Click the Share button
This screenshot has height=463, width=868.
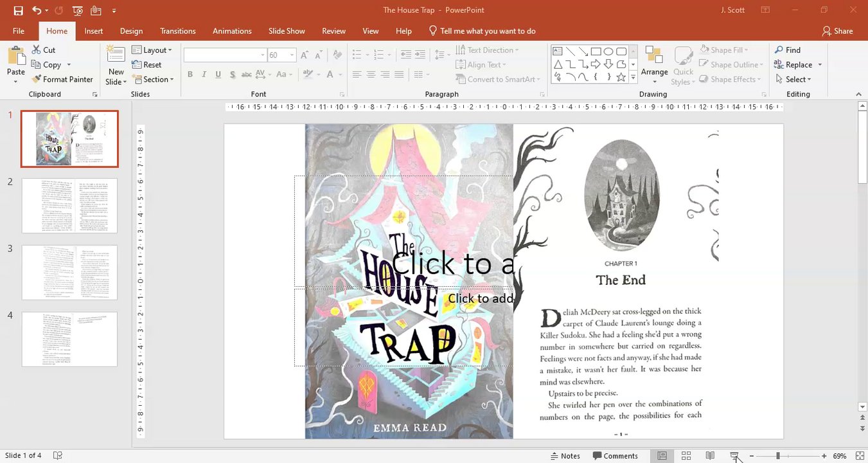pos(837,31)
